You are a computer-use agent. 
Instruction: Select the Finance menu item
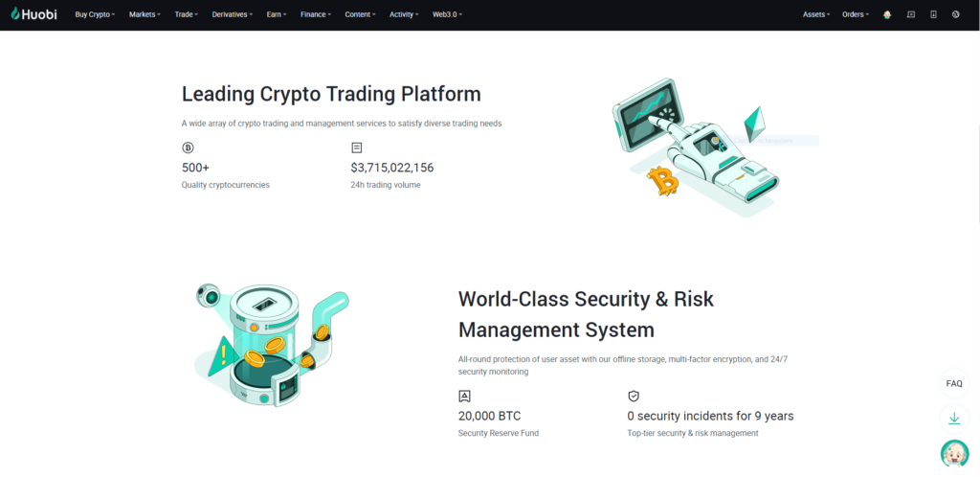(x=315, y=14)
